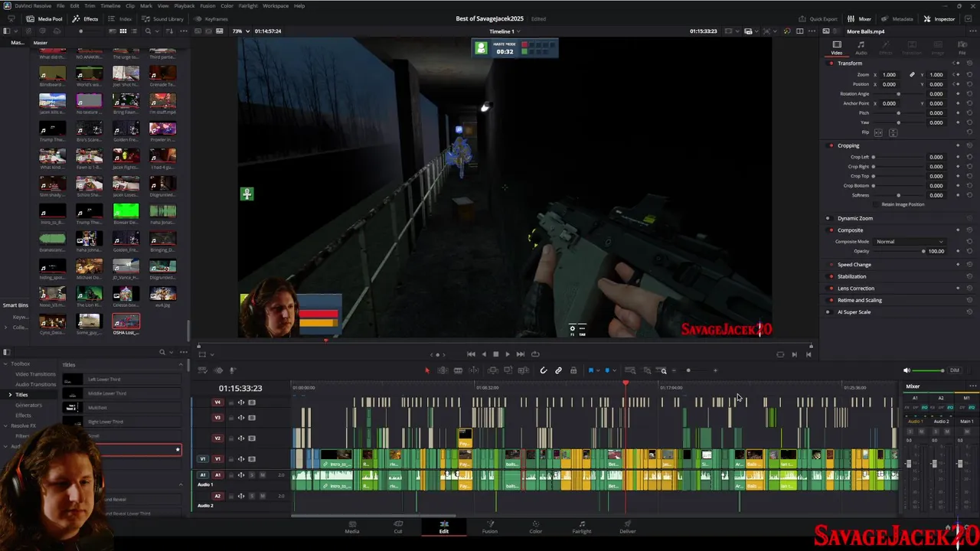Image resolution: width=980 pixels, height=551 pixels.
Task: Expand the AI Super Scale section
Action: (854, 312)
